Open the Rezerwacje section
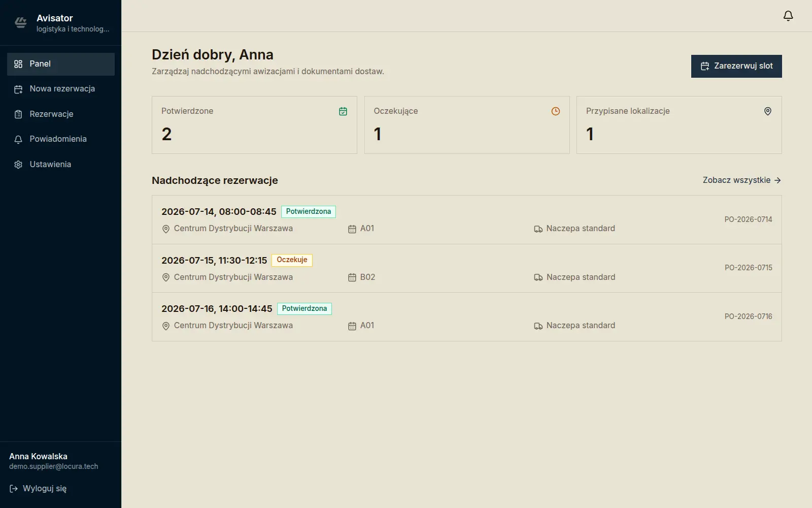Viewport: 812px width, 508px height. [x=61, y=114]
